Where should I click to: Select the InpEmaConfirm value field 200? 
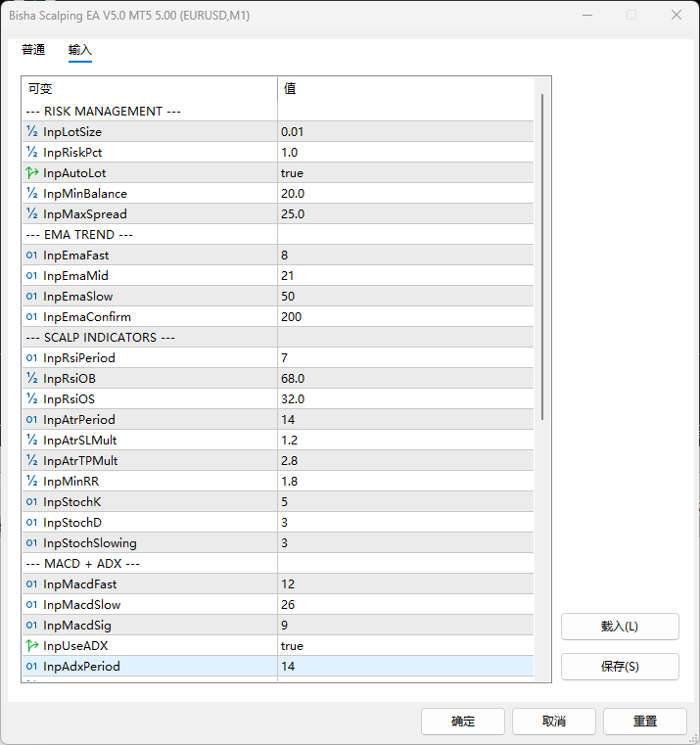click(291, 317)
